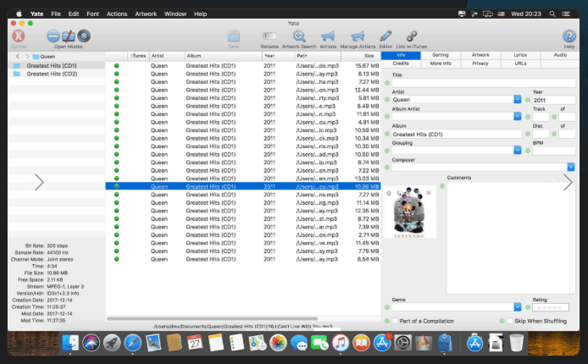Switch to the Credits tab
The height and width of the screenshot is (364, 588).
pos(401,63)
